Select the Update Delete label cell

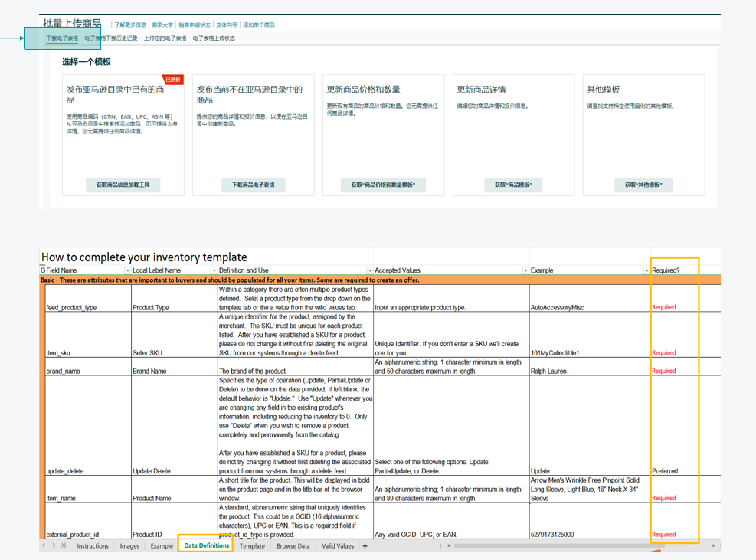pos(175,425)
